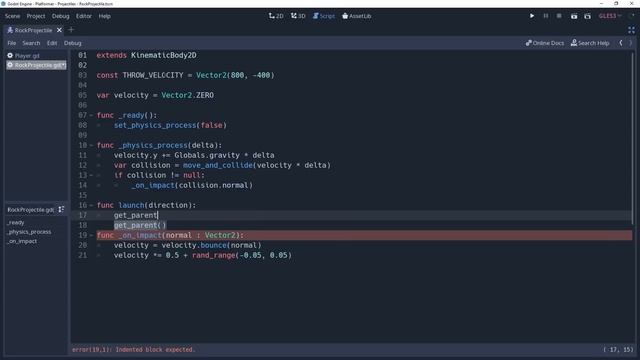Screen dimensions: 640x360
Task: Go to next edited document arrow
Action: tap(630, 43)
